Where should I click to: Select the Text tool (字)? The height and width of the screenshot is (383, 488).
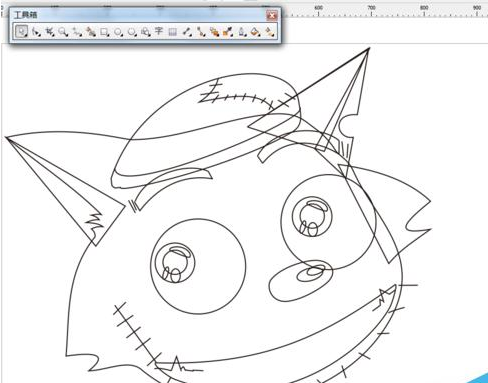(x=159, y=32)
